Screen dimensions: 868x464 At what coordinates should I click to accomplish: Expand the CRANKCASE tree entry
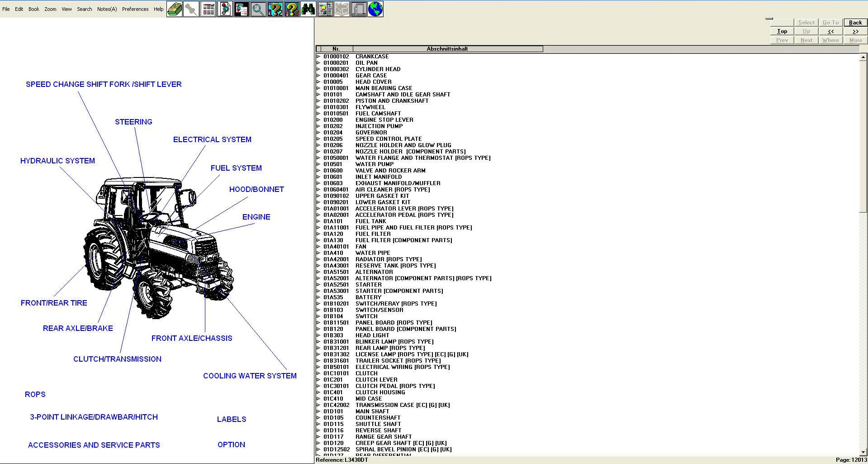click(319, 56)
